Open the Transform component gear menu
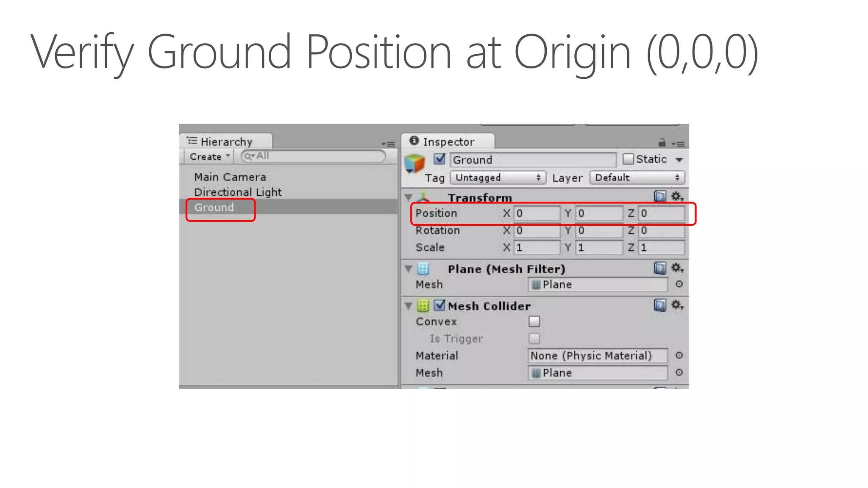Screen dimensions: 868x488 coord(677,197)
